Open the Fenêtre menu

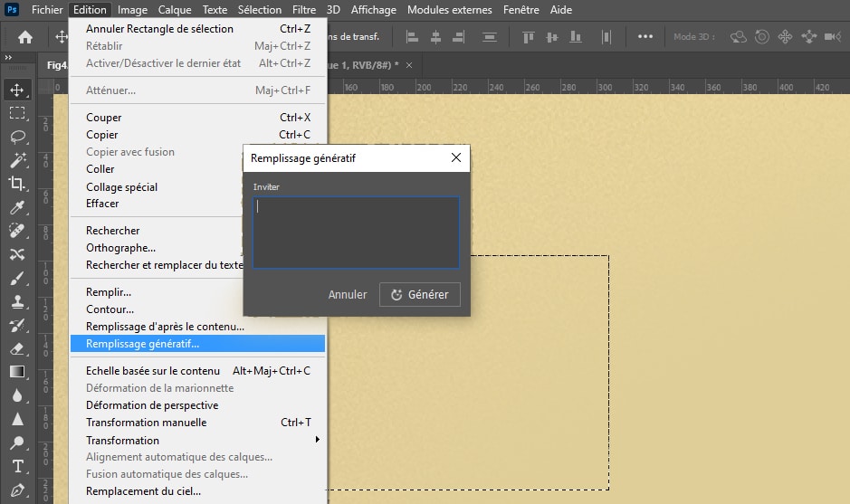[521, 9]
